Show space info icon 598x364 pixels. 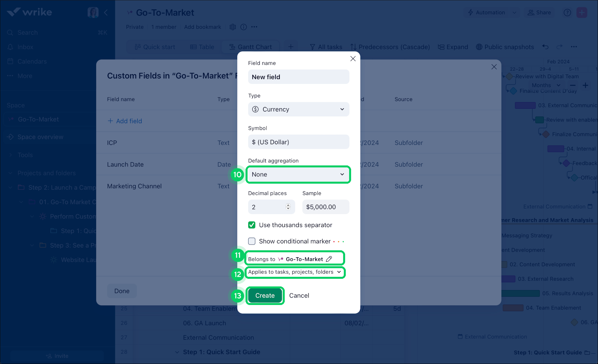244,27
